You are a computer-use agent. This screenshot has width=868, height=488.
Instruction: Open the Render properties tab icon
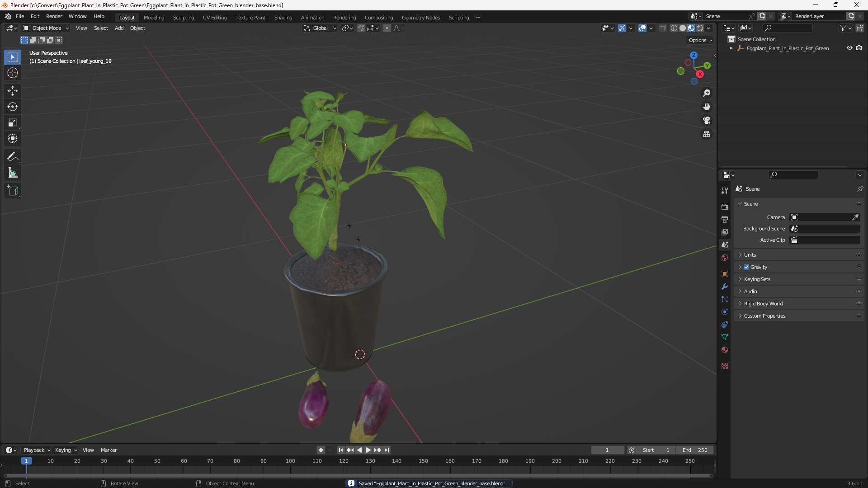point(725,206)
